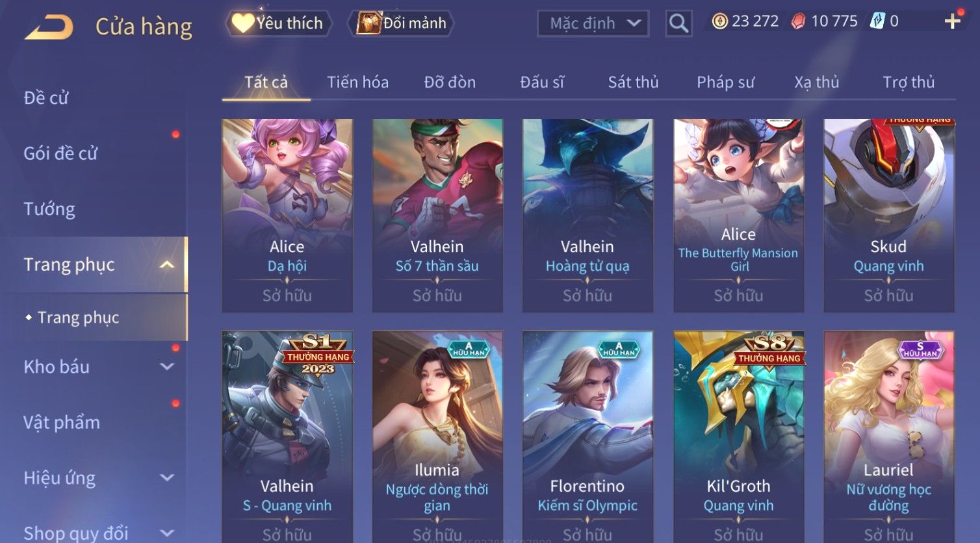This screenshot has height=543, width=980.
Task: Collapse the Trang phục sidebar section
Action: click(x=167, y=264)
